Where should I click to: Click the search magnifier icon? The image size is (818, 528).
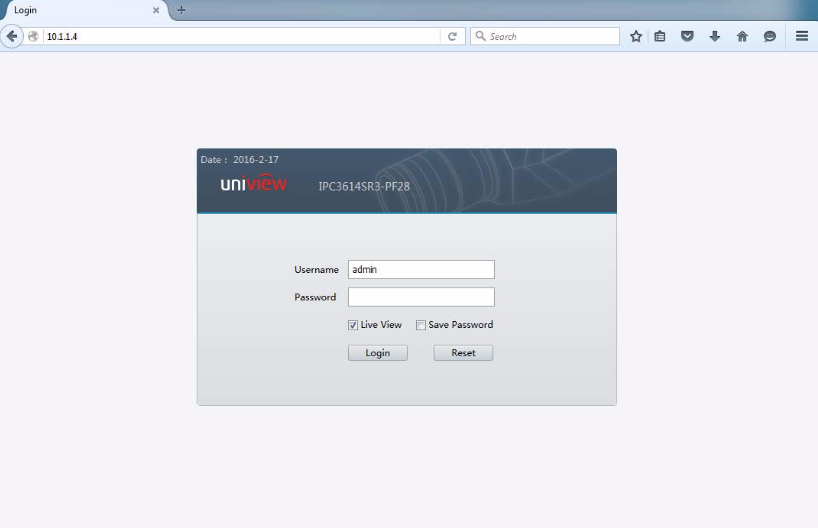pyautogui.click(x=480, y=36)
